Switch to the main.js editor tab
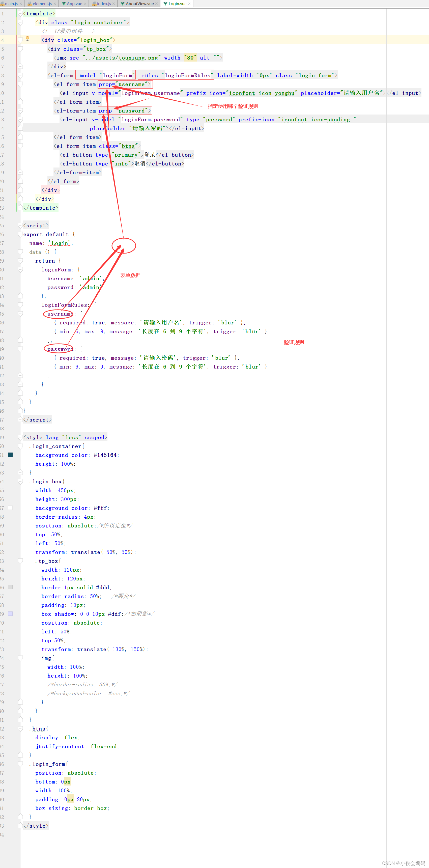The width and height of the screenshot is (429, 868). 11,4
